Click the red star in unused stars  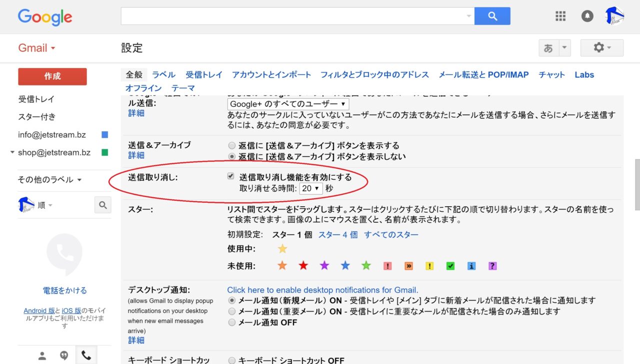click(x=303, y=266)
